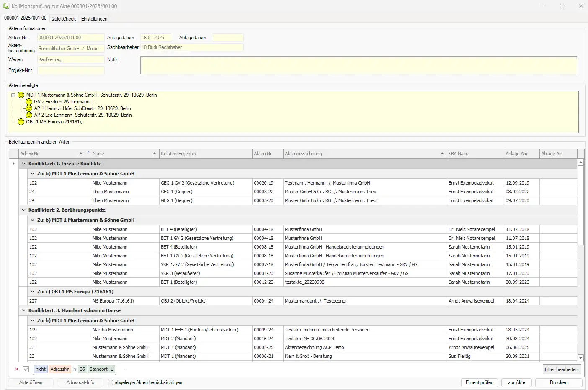Click the smiley icon beside OBJ 1 MS Europa
The image size is (588, 390).
pyautogui.click(x=21, y=122)
